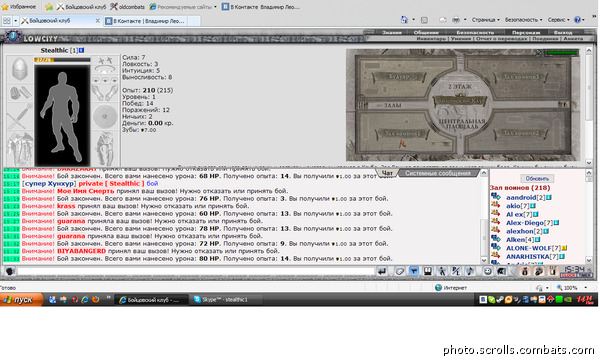
Task: Click the character HP progress bar
Action: point(62,60)
